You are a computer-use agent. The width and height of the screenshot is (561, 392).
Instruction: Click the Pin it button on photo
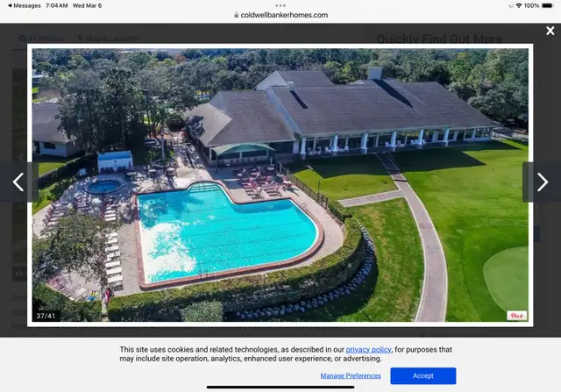[x=516, y=316]
